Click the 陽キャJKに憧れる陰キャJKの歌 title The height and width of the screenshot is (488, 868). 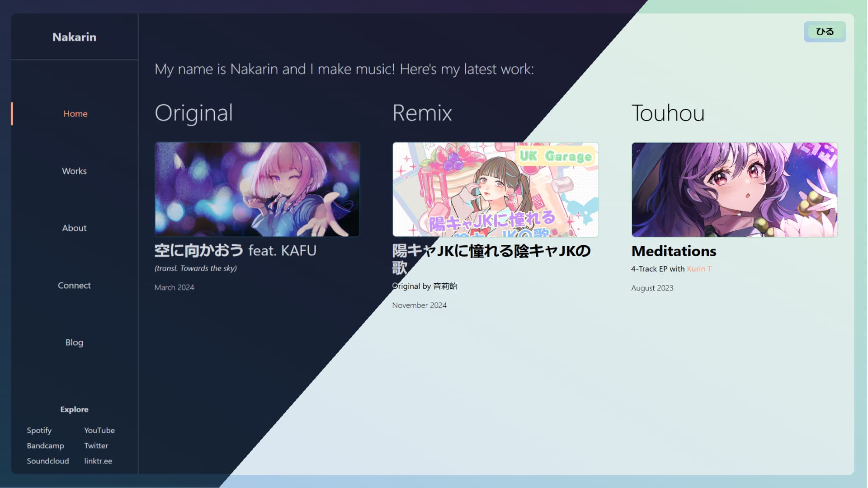491,259
